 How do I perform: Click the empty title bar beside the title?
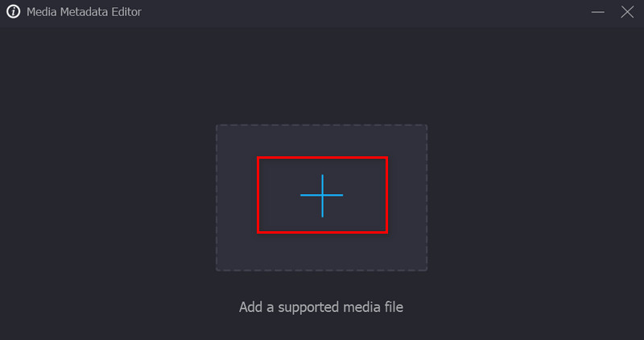365,12
